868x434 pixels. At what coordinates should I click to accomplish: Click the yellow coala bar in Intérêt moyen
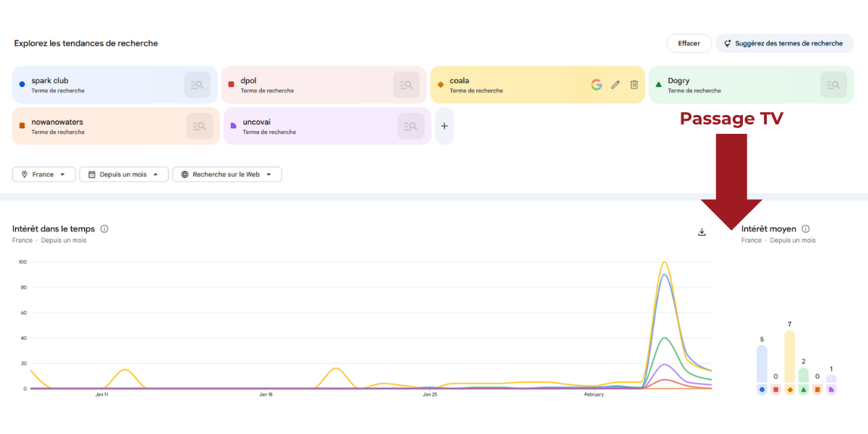coord(789,357)
